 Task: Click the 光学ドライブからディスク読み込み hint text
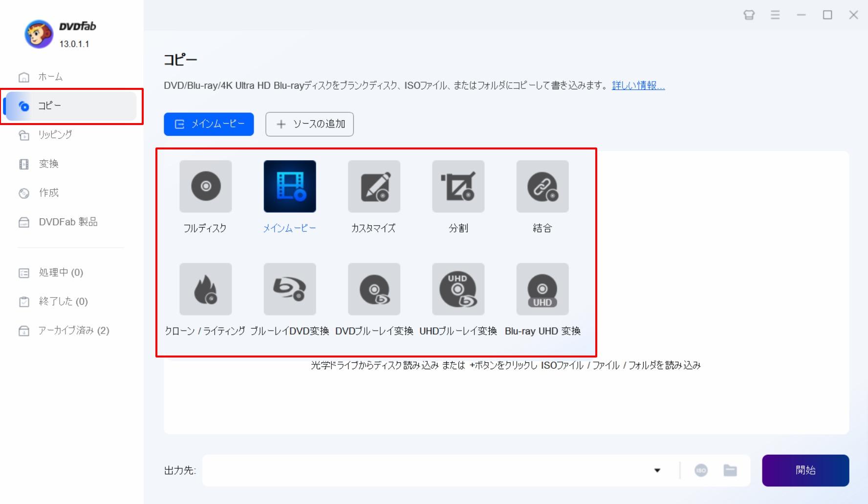(x=506, y=365)
